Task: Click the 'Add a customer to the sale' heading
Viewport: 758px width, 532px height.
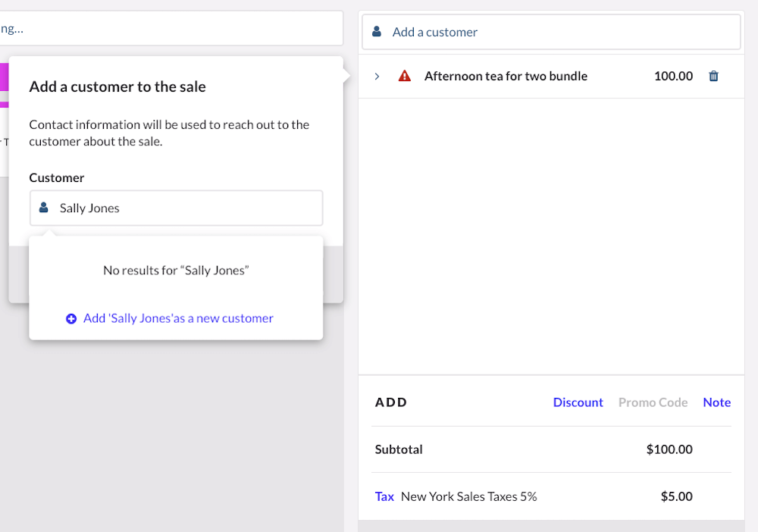Action: click(x=117, y=86)
